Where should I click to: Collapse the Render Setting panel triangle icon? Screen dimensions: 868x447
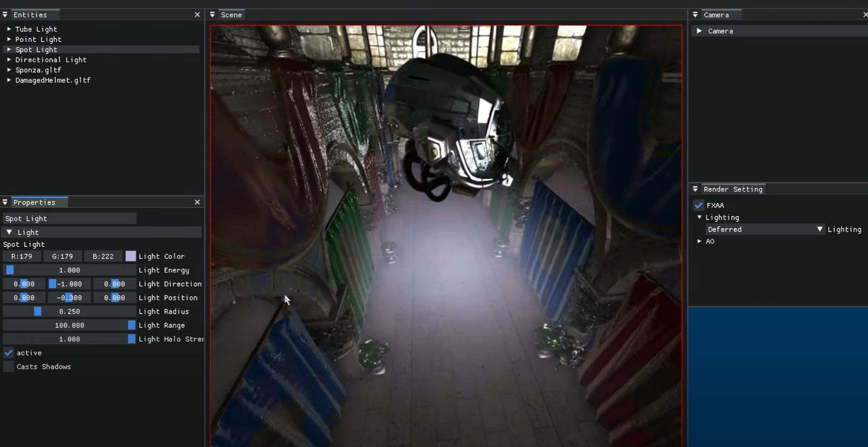(695, 189)
